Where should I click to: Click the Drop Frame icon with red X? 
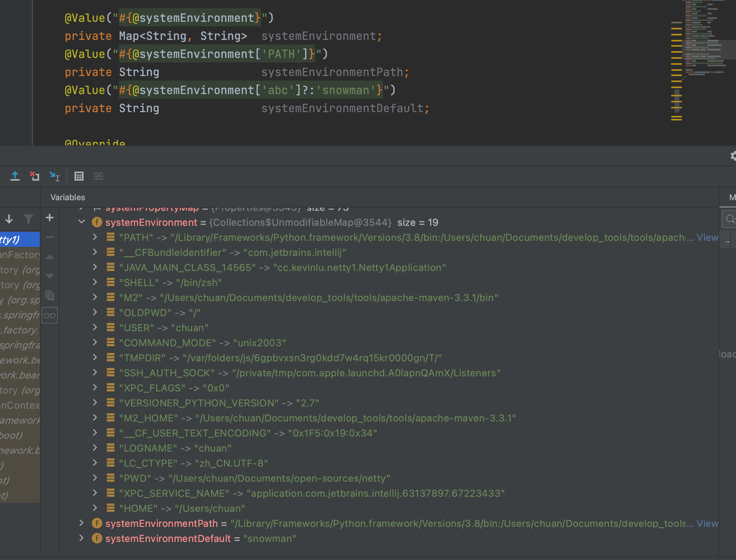pyautogui.click(x=35, y=176)
